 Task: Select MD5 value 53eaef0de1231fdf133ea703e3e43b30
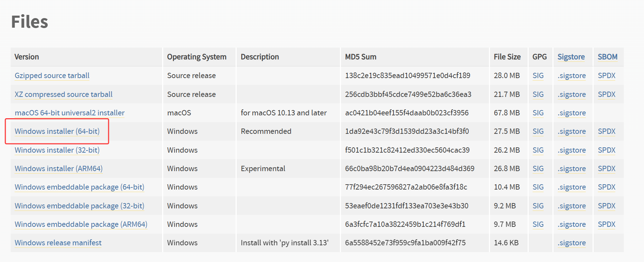point(407,206)
